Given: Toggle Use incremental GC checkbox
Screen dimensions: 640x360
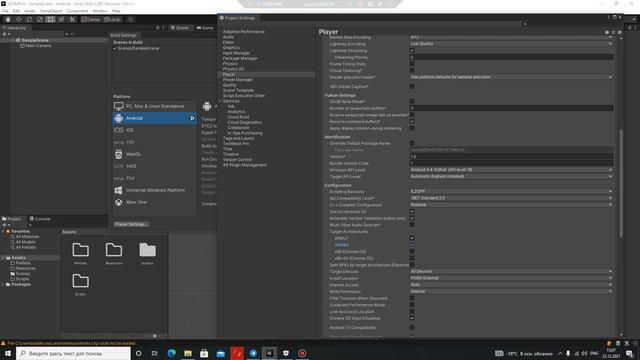Looking at the screenshot, I should pyautogui.click(x=412, y=211).
